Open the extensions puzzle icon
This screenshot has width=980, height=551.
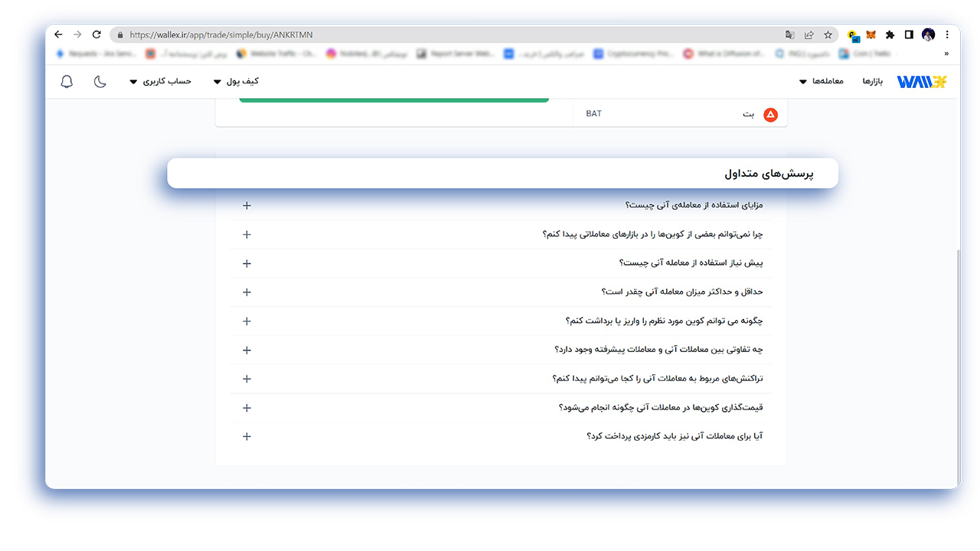[890, 34]
